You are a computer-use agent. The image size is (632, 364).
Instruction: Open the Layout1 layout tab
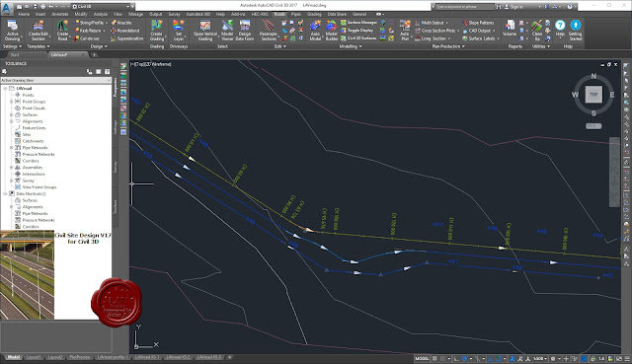coord(33,357)
